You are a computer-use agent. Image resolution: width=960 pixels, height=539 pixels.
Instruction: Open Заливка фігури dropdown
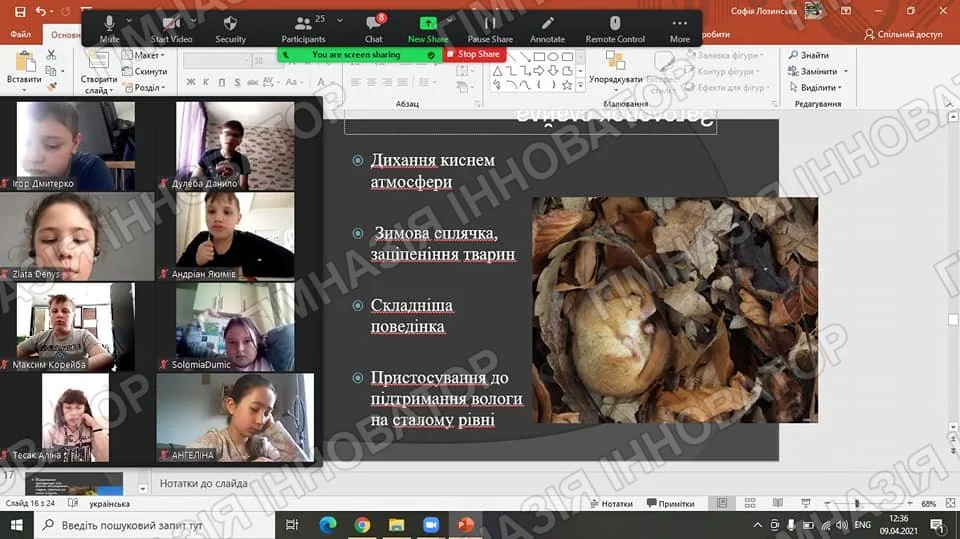coord(724,55)
